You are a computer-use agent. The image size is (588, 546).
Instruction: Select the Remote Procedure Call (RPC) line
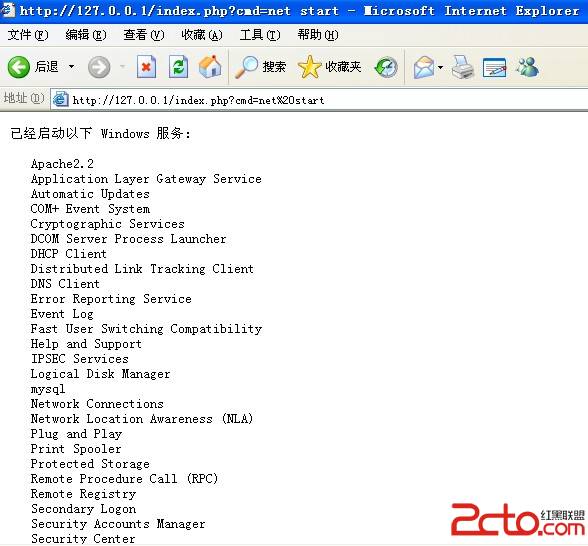tap(124, 479)
